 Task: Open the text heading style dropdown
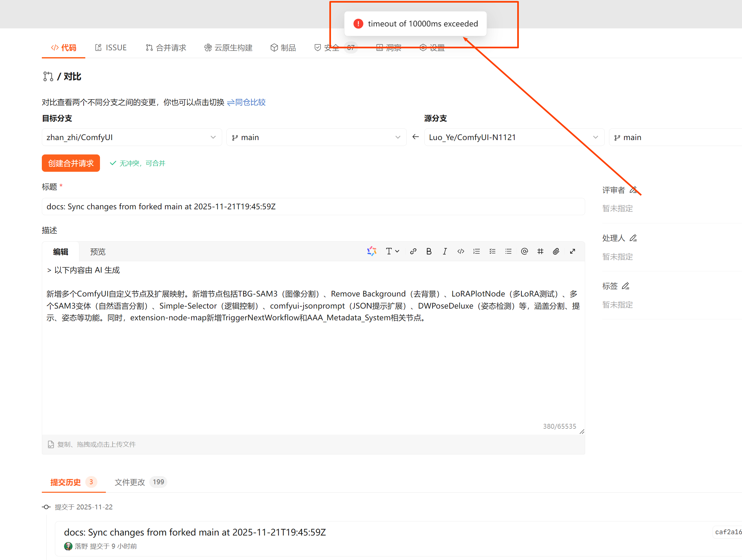click(x=392, y=251)
